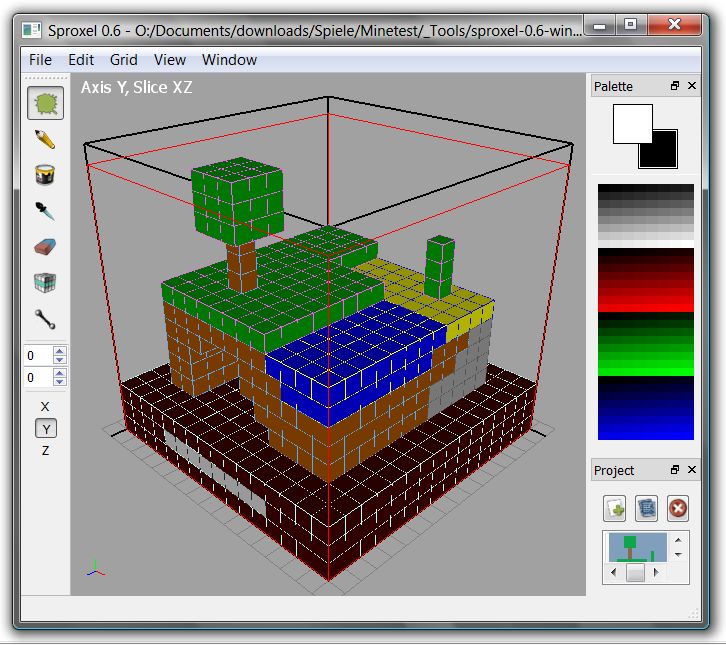Viewport: 726px width, 645px height.
Task: Choose the Line tool with two endpoints
Action: pyautogui.click(x=45, y=319)
